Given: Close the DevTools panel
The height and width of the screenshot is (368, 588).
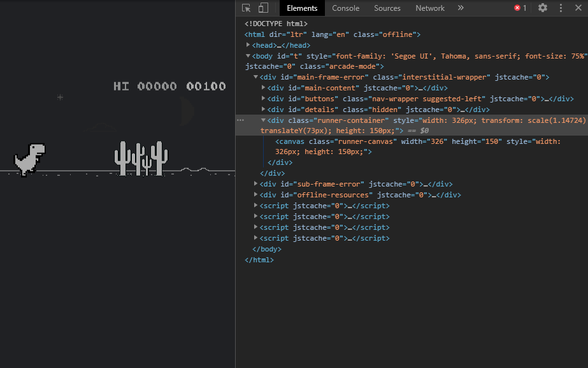Looking at the screenshot, I should coord(578,8).
